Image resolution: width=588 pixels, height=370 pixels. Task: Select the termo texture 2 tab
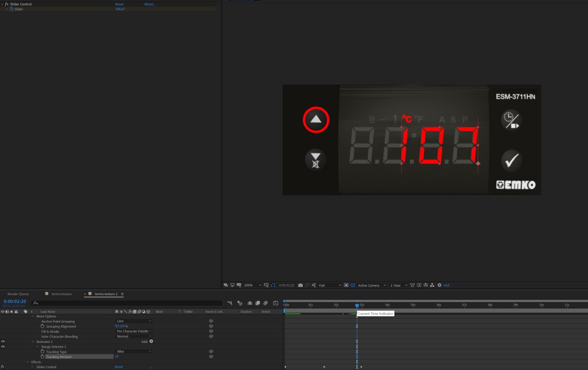pyautogui.click(x=106, y=294)
